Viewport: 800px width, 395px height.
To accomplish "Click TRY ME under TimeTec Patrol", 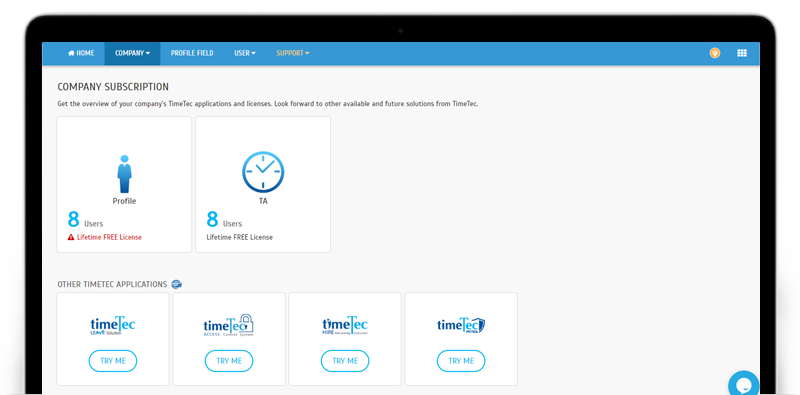I will [461, 361].
